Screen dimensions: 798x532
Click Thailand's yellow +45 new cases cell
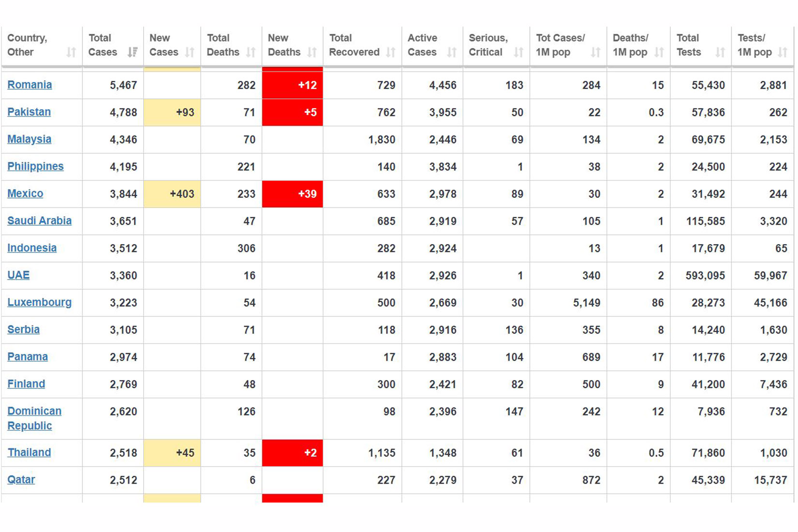point(172,453)
